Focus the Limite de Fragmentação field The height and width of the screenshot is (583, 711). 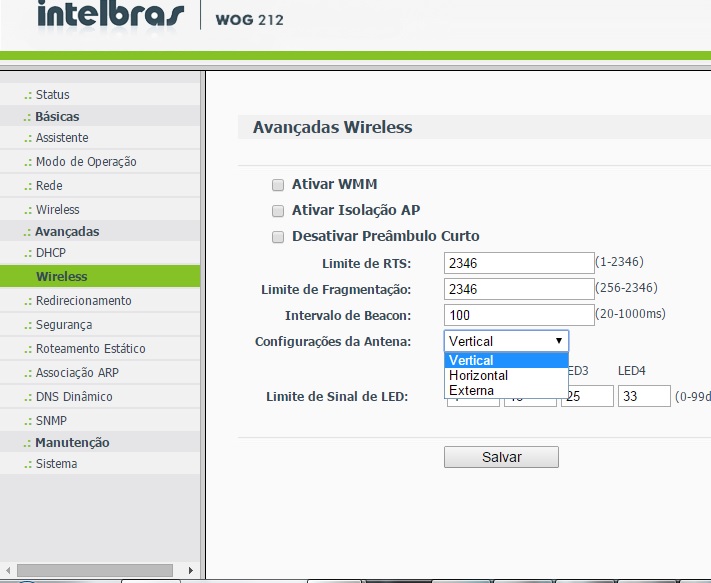519,289
